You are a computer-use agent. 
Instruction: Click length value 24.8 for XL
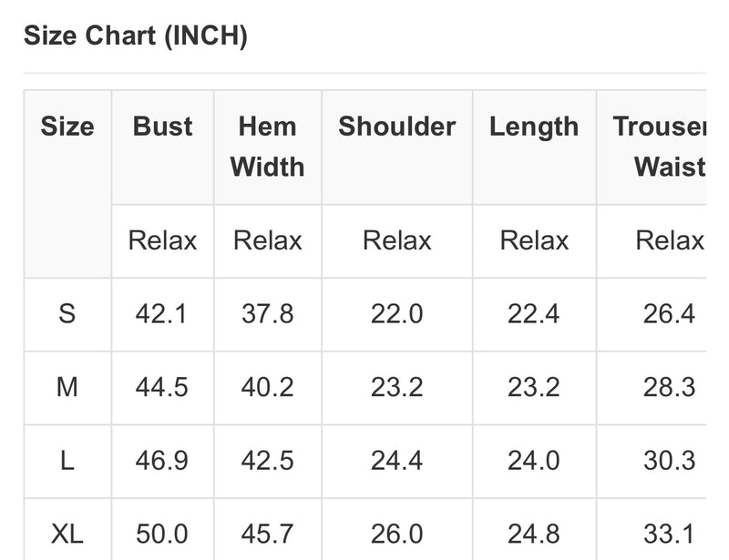[534, 534]
